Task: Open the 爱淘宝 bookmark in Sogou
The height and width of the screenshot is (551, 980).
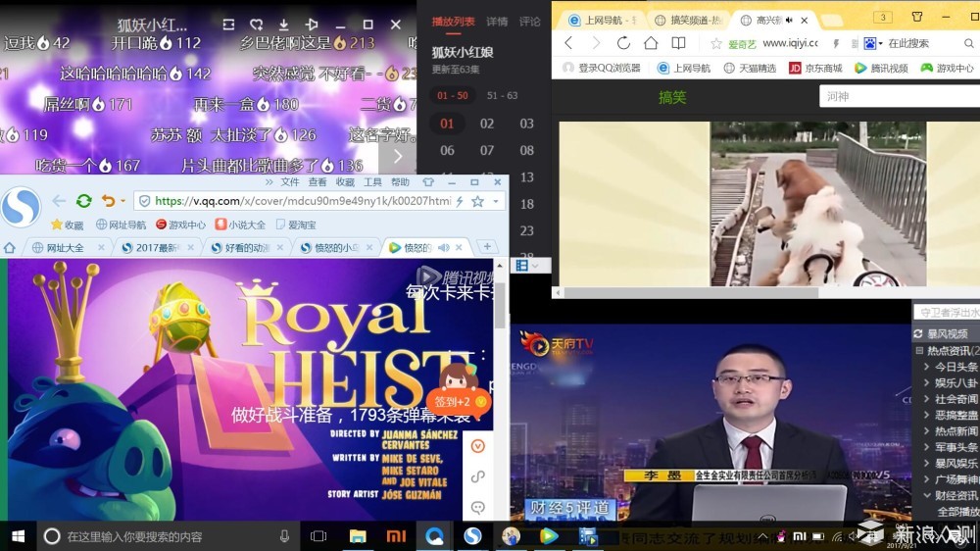Action: (x=296, y=225)
